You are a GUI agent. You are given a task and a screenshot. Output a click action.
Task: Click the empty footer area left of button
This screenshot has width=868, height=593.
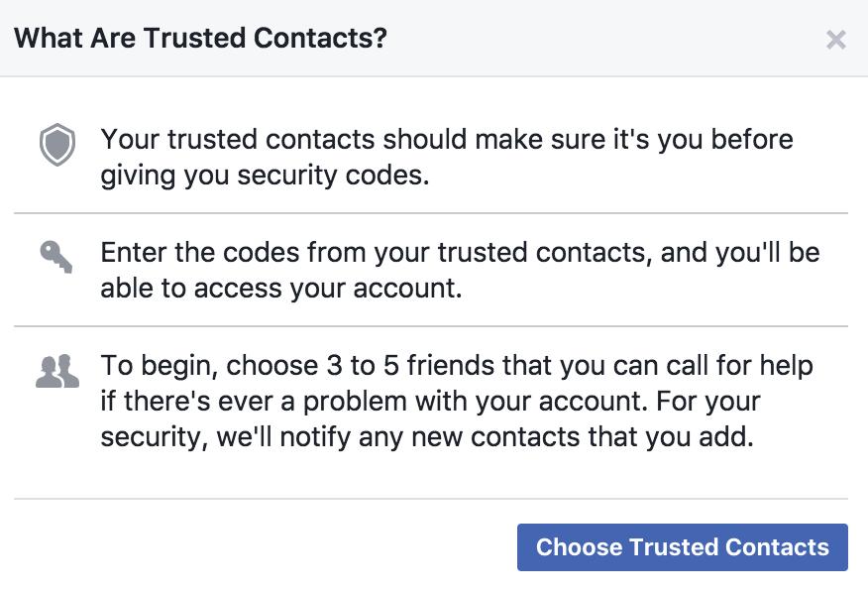(x=258, y=547)
